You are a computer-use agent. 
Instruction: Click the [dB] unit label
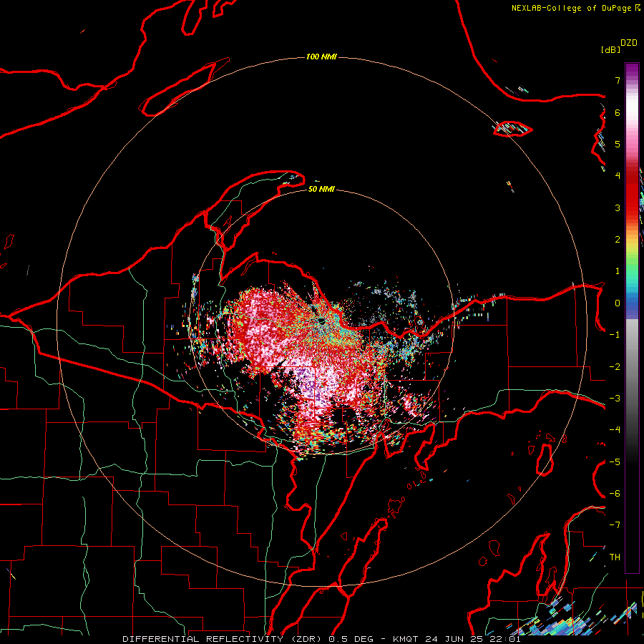[610, 49]
